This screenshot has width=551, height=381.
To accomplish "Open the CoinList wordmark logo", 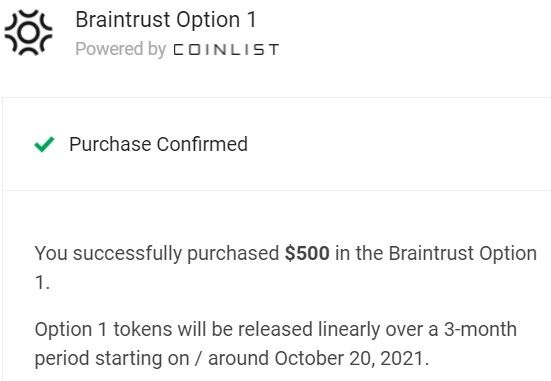I will [226, 50].
